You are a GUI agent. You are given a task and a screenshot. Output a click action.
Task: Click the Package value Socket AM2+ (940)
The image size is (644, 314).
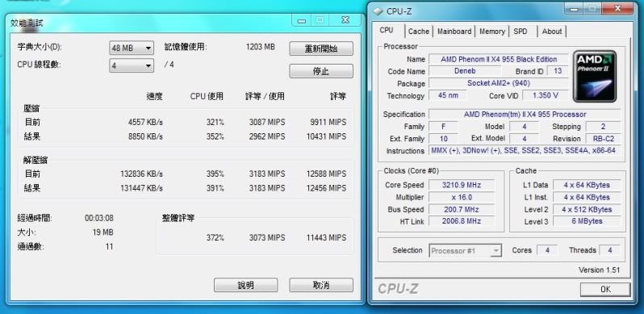499,83
